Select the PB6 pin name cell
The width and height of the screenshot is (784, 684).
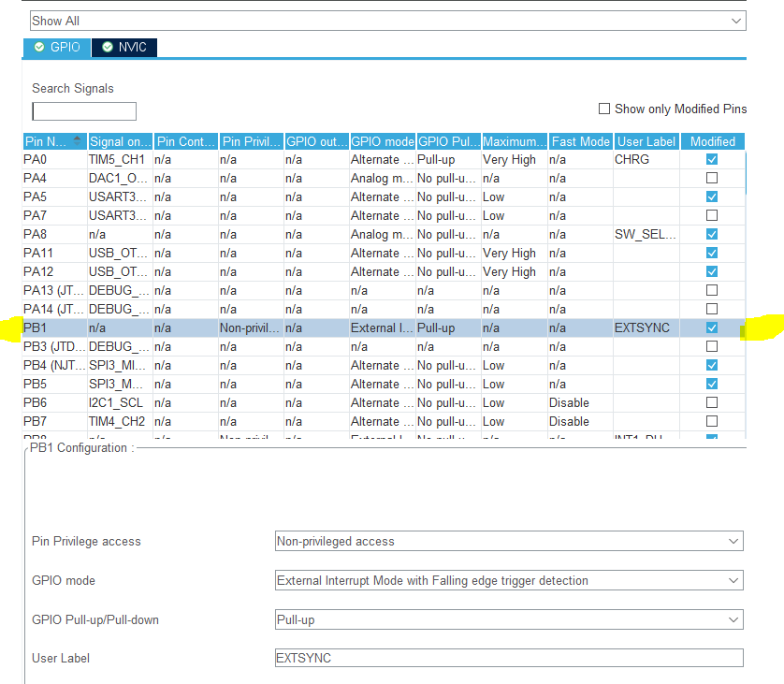pos(54,402)
